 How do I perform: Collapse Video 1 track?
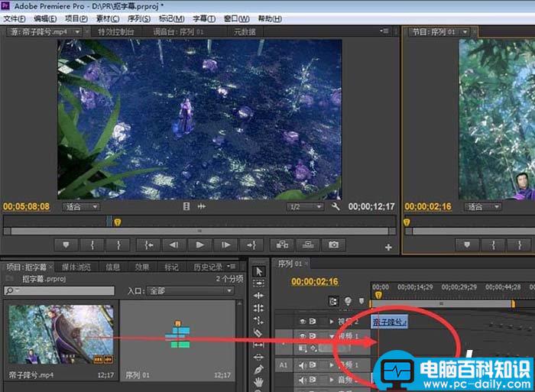331,336
